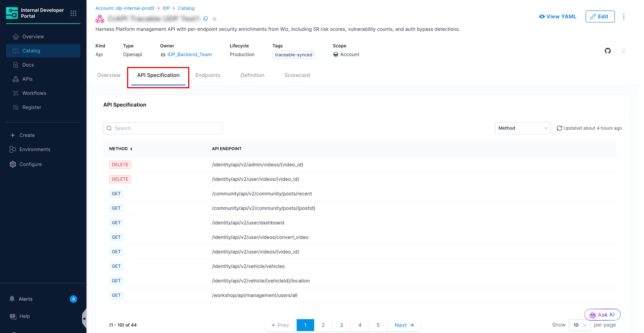Select the DELETE user videos {video_id} endpoint
The width and height of the screenshot is (644, 333).
click(x=360, y=179)
